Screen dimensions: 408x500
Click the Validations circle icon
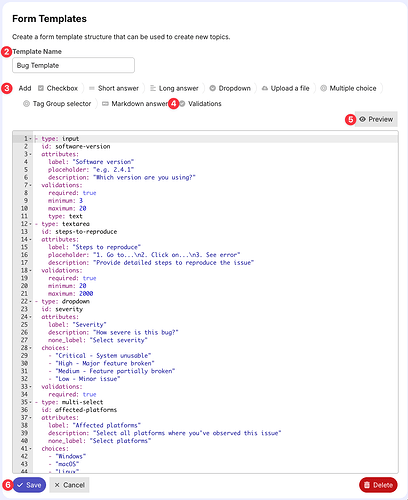click(x=182, y=104)
